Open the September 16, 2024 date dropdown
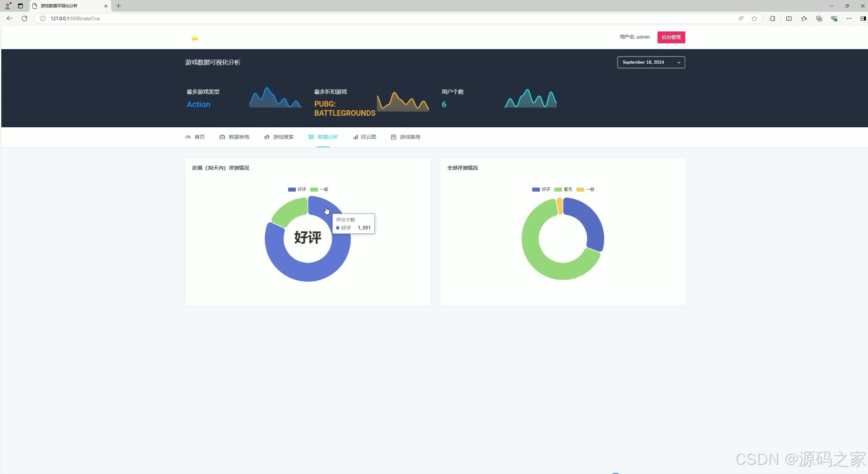Screen dimensions: 868x474 [x=651, y=62]
